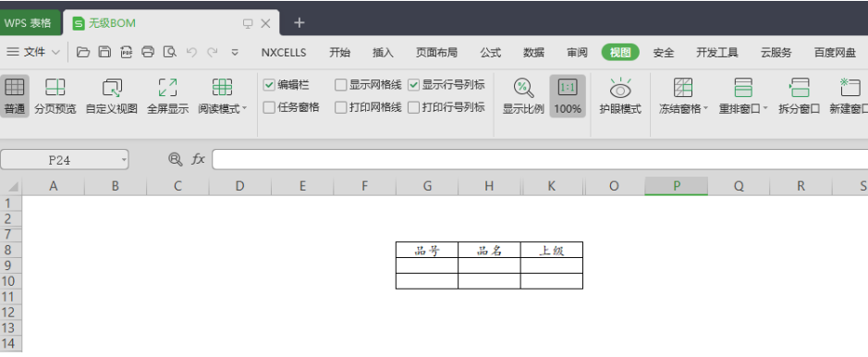Click the Redo arrow icon

pos(212,52)
